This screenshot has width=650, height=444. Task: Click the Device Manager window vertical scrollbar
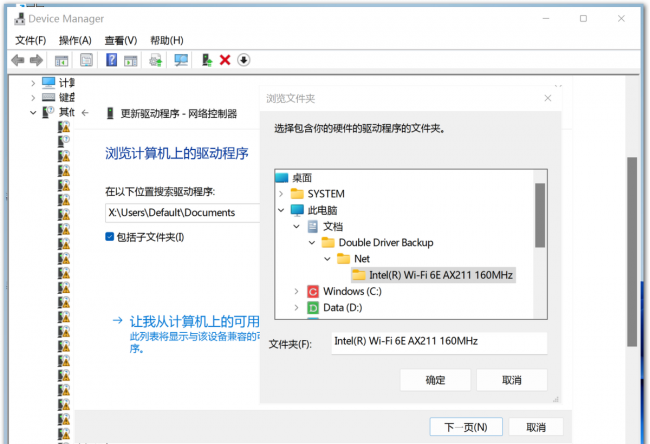tap(632, 252)
